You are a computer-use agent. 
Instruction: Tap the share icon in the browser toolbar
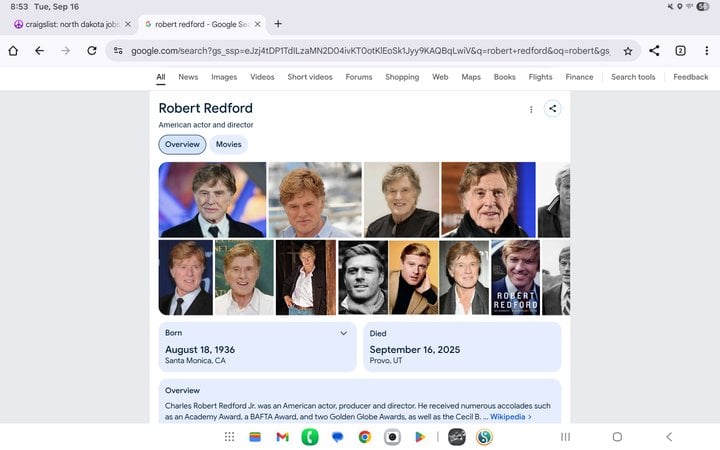point(654,50)
